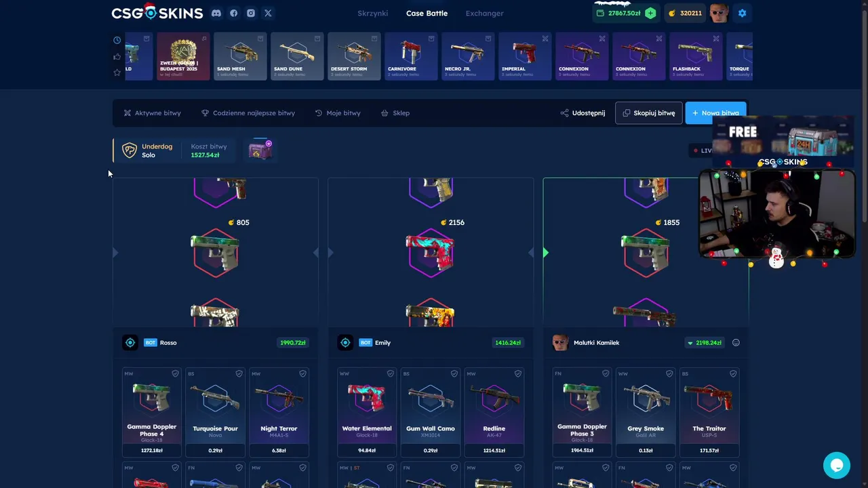This screenshot has height=488, width=868.
Task: Toggle shield icon on Gum Wall Camo
Action: (454, 373)
